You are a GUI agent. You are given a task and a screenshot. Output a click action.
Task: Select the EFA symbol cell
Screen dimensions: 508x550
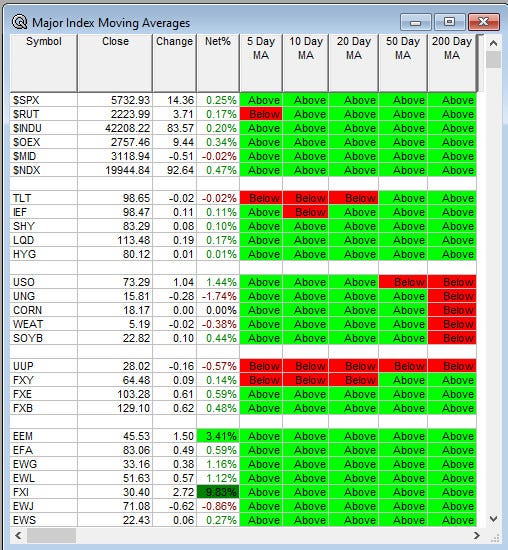pos(44,450)
